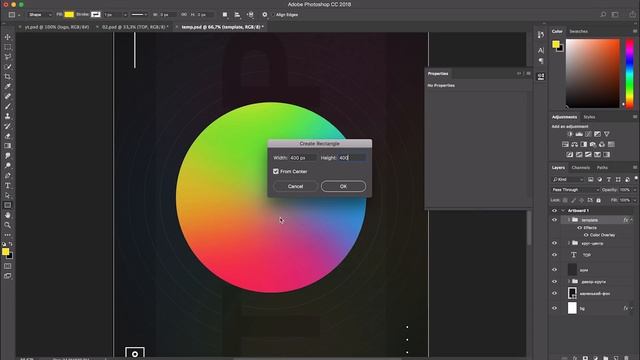Select the Horizontal Type tool
Viewport: 640px width, 360px height.
point(7,185)
